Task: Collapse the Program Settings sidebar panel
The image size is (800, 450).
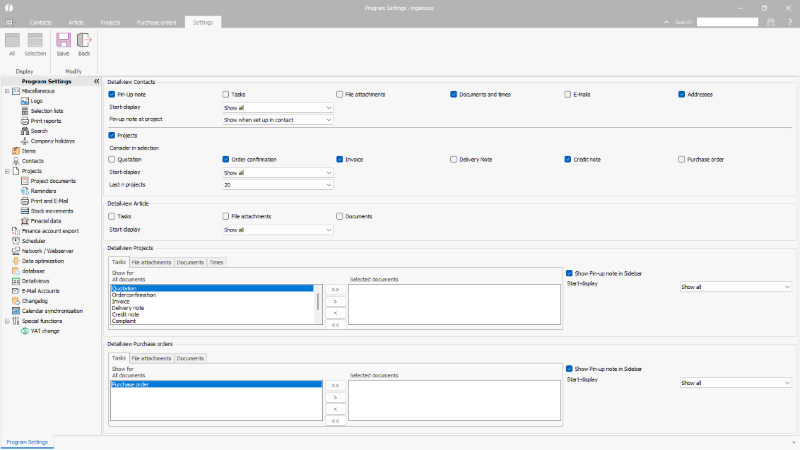Action: point(96,81)
